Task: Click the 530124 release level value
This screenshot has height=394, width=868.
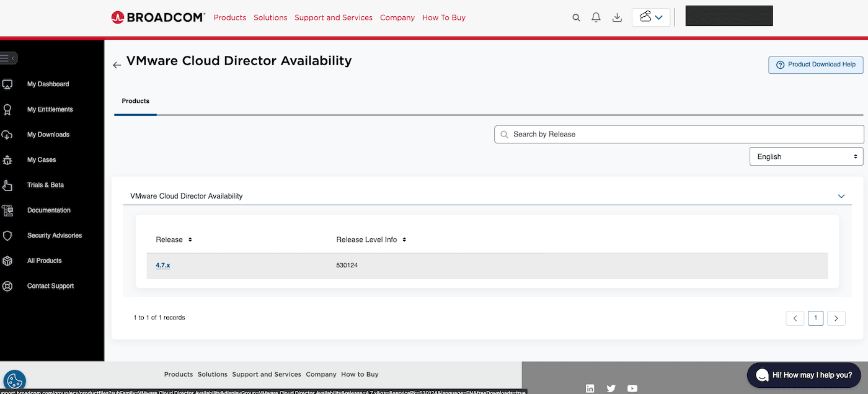Action: coord(347,266)
